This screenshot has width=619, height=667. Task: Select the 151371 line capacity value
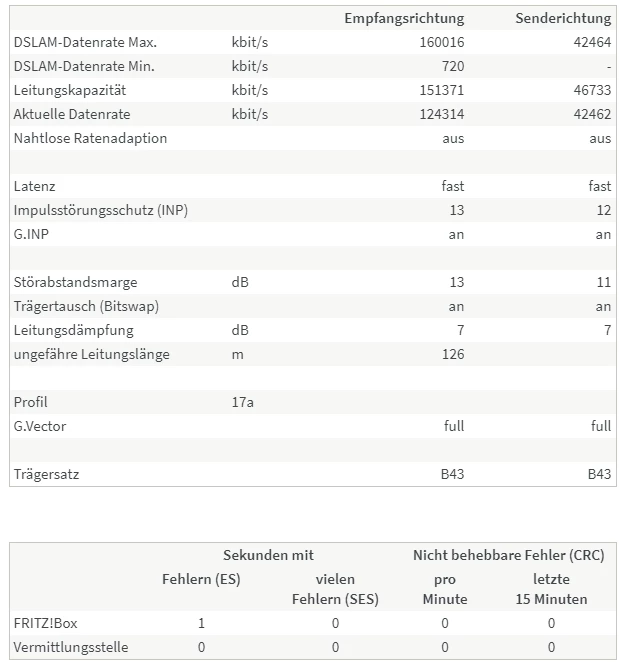coord(441,91)
